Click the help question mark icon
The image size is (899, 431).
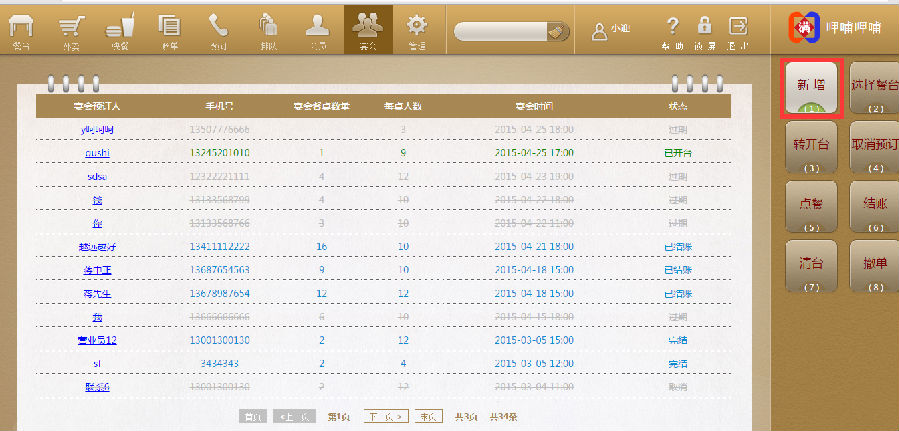click(673, 27)
